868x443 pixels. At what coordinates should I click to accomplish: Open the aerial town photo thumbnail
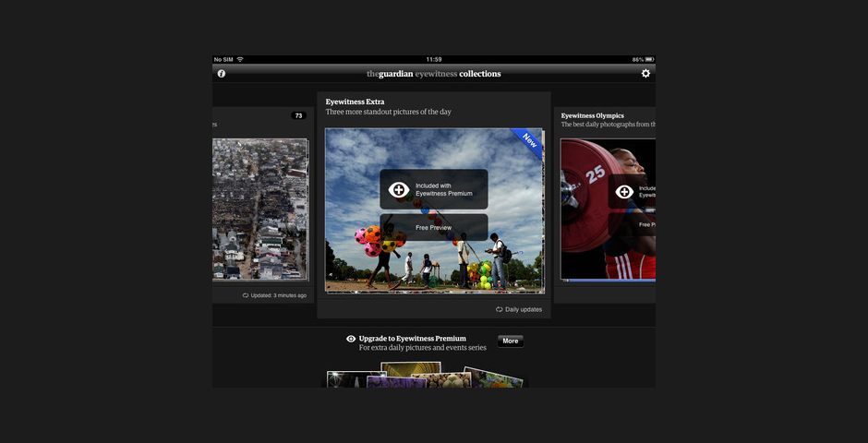coord(260,210)
